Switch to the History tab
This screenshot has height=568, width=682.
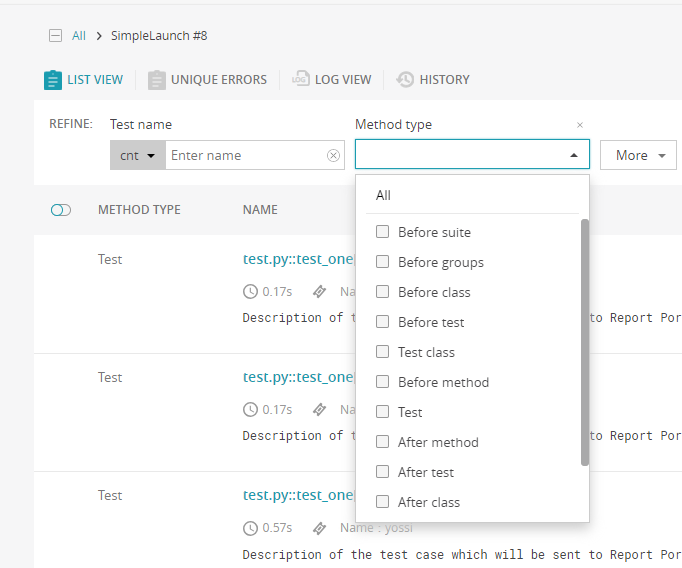coord(433,80)
